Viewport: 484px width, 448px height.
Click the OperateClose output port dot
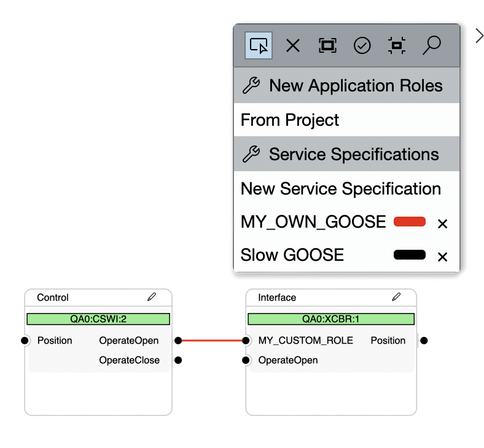click(178, 360)
